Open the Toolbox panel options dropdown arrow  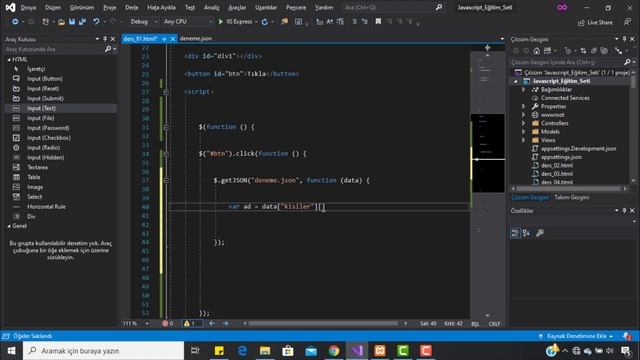tap(97, 39)
